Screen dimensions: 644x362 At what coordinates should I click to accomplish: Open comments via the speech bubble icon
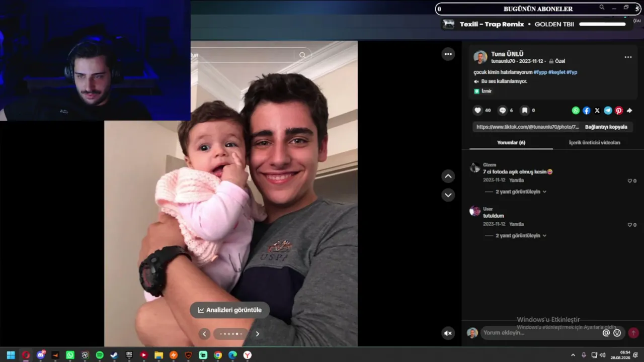(x=502, y=111)
